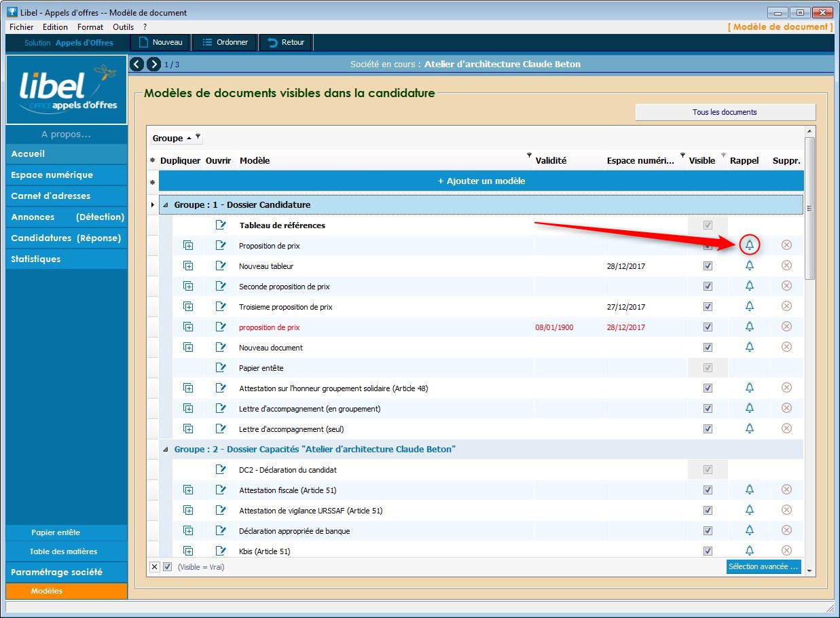Toggle the Visible = Vrai filter checkbox
The width and height of the screenshot is (840, 618).
click(x=168, y=567)
